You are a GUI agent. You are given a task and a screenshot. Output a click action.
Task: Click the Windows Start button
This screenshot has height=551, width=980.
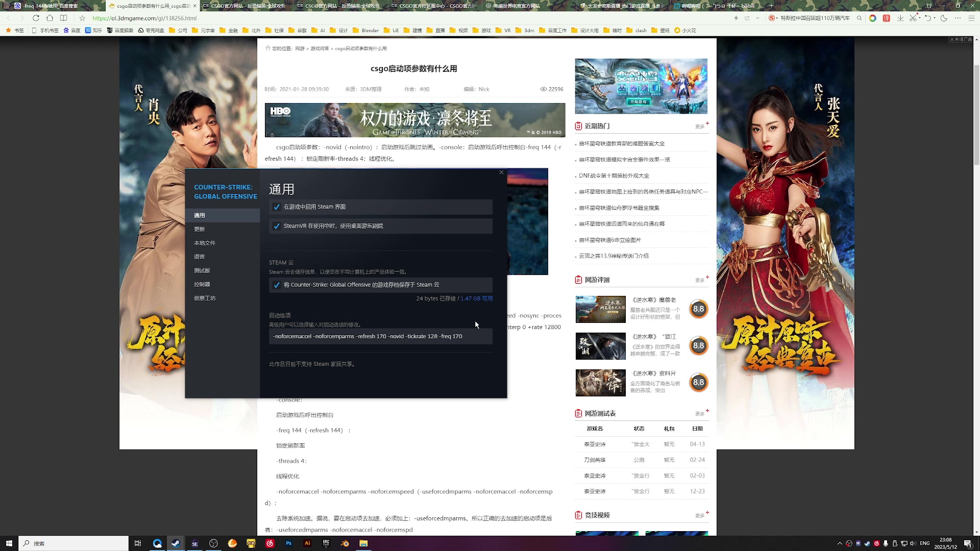9,543
